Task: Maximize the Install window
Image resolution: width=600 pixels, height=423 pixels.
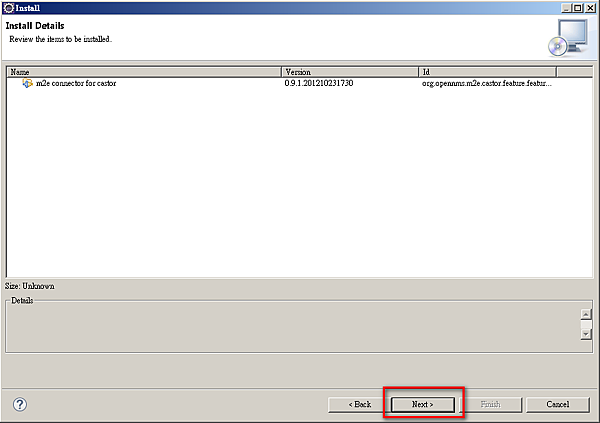Action: [578, 8]
